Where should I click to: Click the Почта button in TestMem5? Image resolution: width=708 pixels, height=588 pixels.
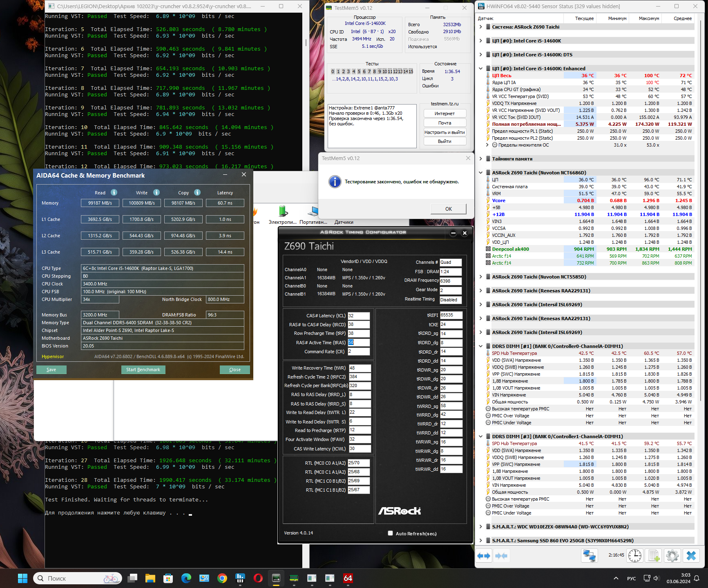pos(444,123)
